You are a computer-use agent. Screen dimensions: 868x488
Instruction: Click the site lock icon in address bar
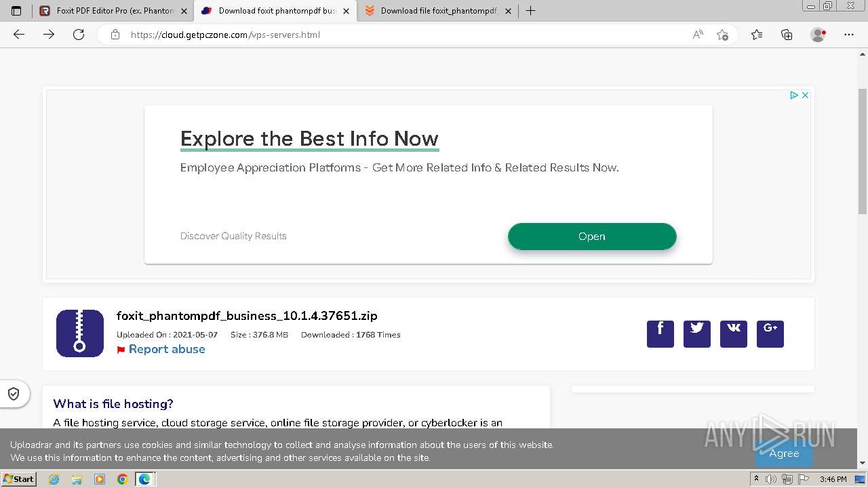coord(115,35)
